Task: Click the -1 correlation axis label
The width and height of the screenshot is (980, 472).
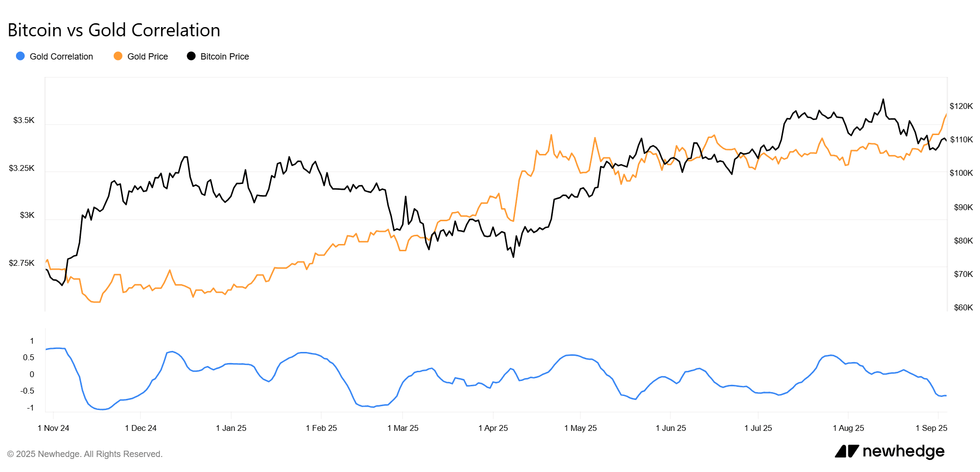Action: click(x=30, y=408)
